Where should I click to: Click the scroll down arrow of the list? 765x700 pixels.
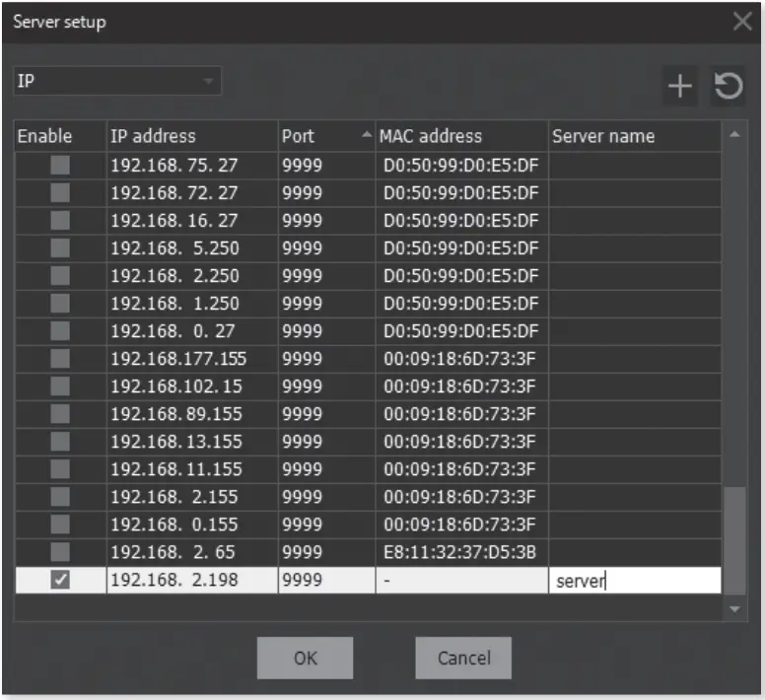coord(734,608)
